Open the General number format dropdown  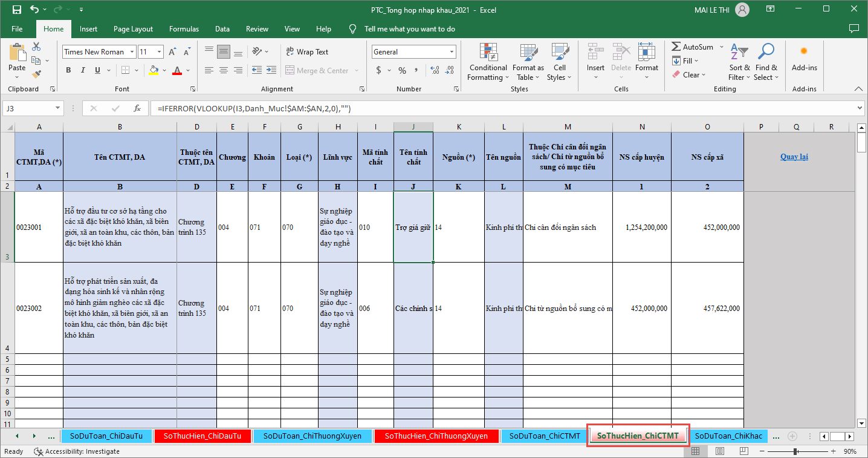point(452,52)
